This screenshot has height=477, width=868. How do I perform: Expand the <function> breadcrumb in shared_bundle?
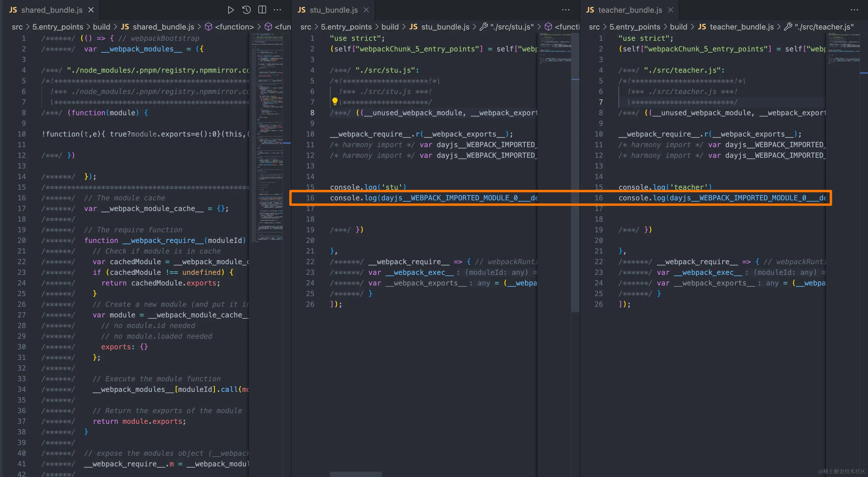point(234,27)
